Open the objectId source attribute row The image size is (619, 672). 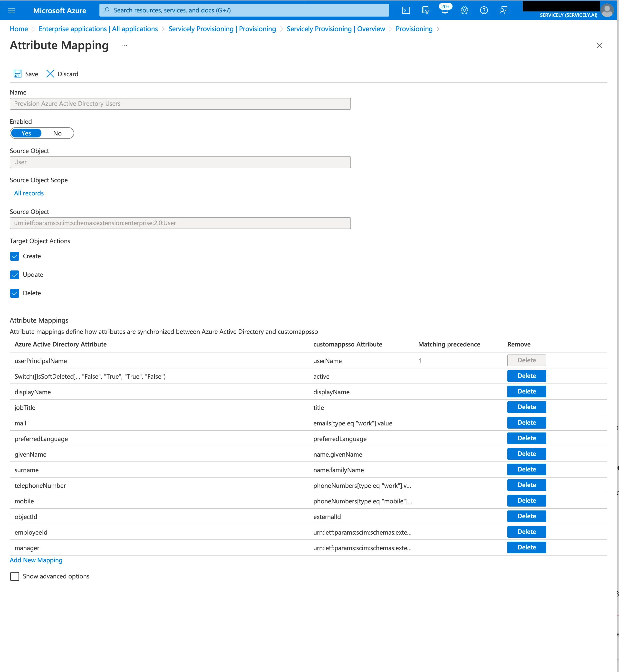click(26, 517)
